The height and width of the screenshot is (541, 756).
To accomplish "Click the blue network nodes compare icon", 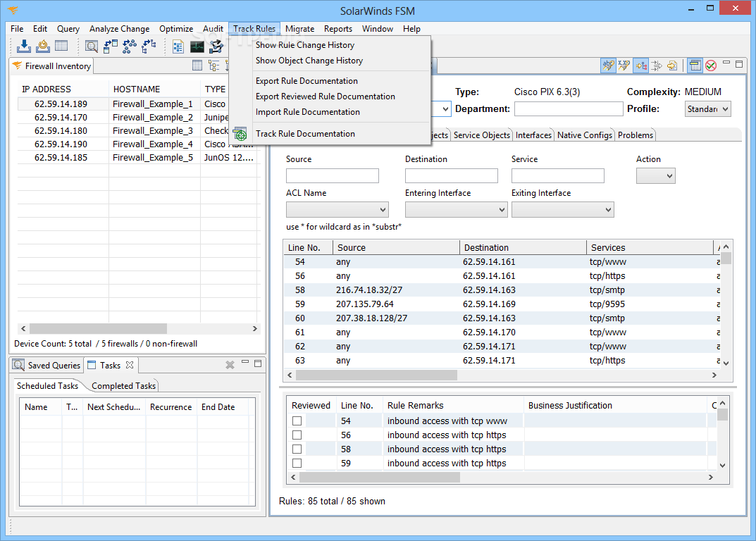I will 129,46.
